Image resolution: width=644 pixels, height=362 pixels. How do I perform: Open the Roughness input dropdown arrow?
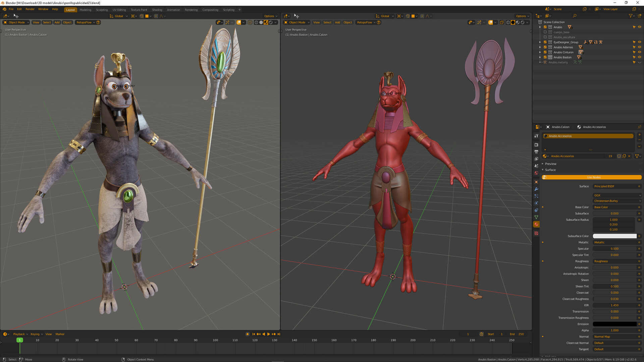coord(543,261)
